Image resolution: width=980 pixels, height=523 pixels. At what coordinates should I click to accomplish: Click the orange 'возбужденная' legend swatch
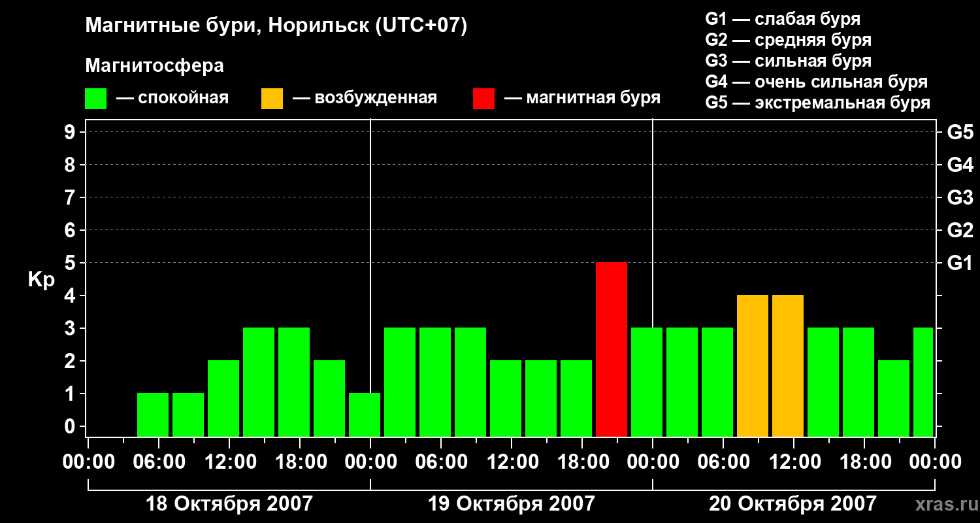tap(272, 99)
